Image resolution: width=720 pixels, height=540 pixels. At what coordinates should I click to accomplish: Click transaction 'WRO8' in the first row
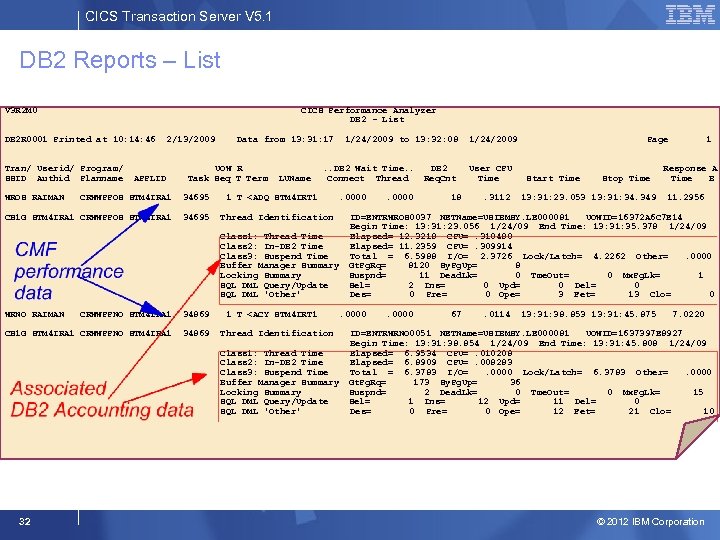(15, 197)
